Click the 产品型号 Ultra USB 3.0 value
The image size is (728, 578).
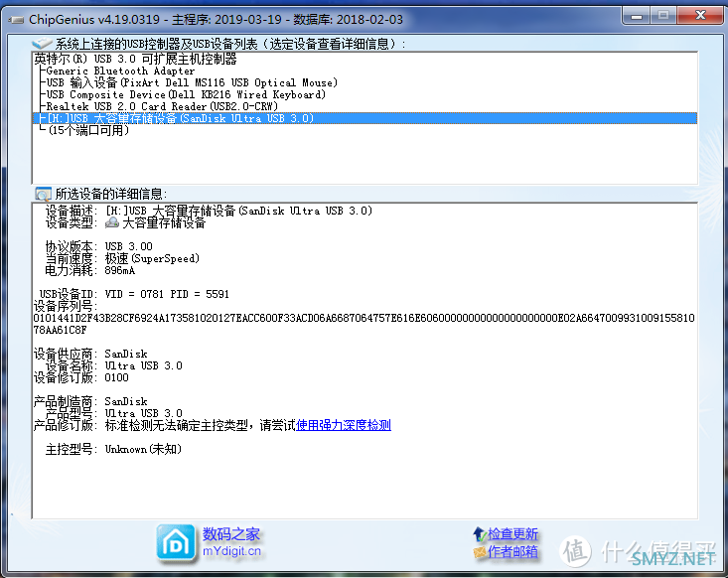[x=143, y=413]
